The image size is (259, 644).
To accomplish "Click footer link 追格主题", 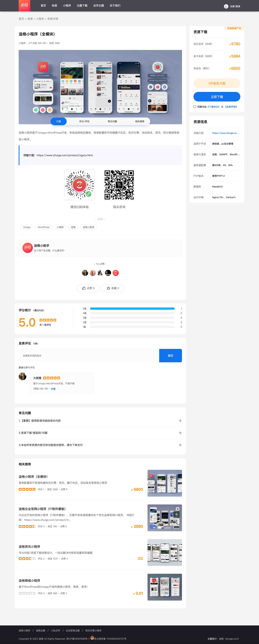I will coord(41,631).
